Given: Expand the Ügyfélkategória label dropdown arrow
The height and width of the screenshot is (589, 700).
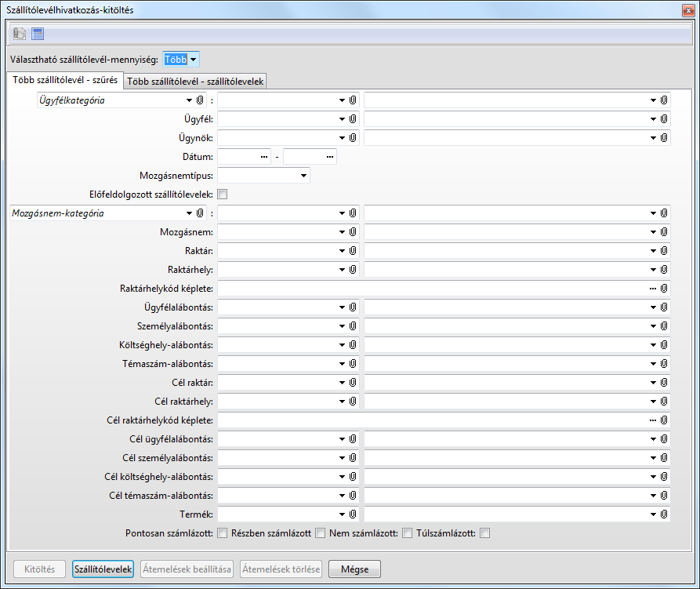Looking at the screenshot, I should [x=189, y=100].
